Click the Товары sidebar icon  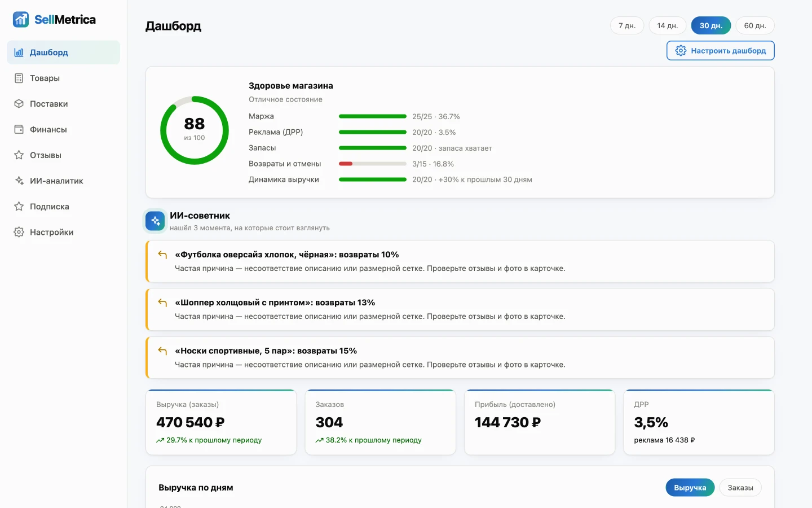pos(19,78)
